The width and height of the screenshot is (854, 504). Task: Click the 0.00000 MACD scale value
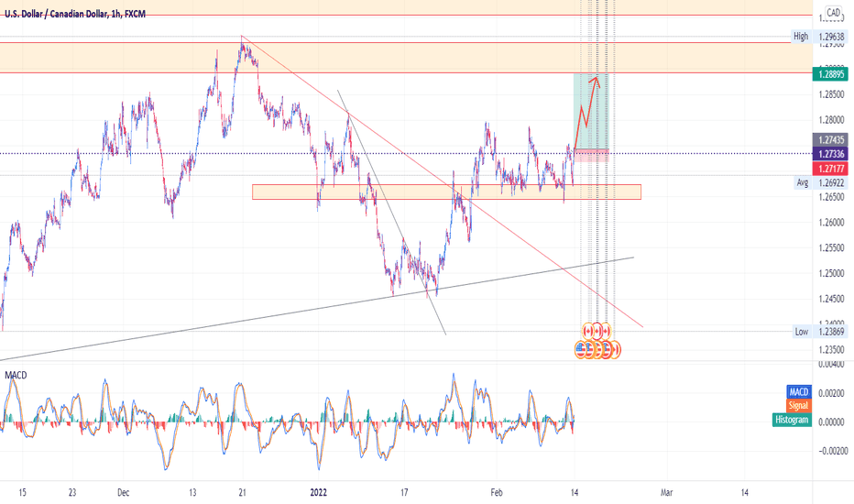[x=833, y=422]
